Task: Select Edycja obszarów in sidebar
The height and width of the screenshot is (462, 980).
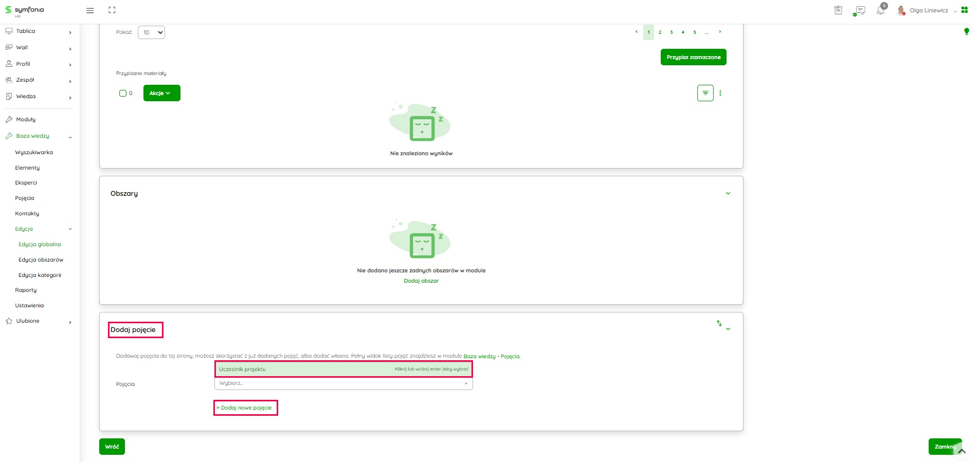Action: (41, 260)
